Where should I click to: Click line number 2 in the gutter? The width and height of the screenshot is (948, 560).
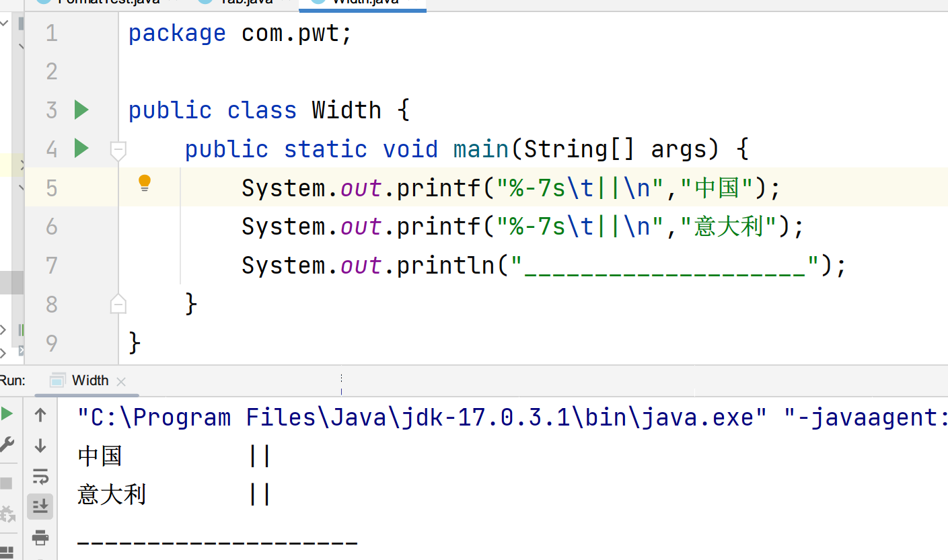[x=52, y=71]
